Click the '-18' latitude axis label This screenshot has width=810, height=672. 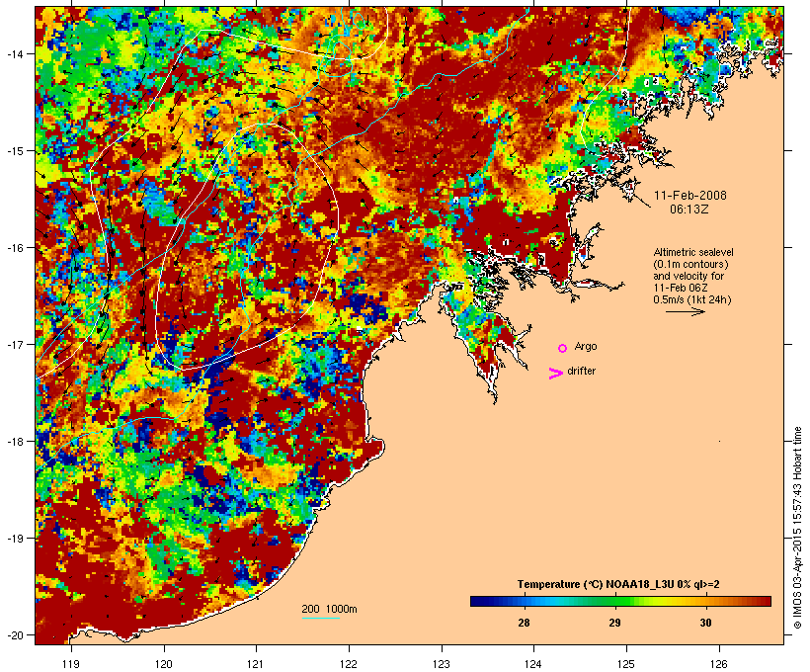click(x=13, y=442)
